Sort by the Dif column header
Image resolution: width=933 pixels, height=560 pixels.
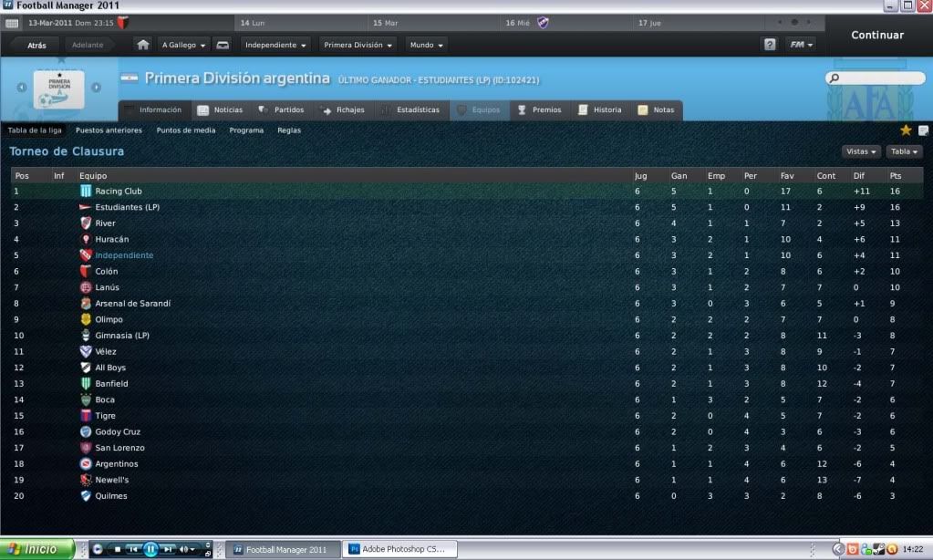[x=858, y=176]
